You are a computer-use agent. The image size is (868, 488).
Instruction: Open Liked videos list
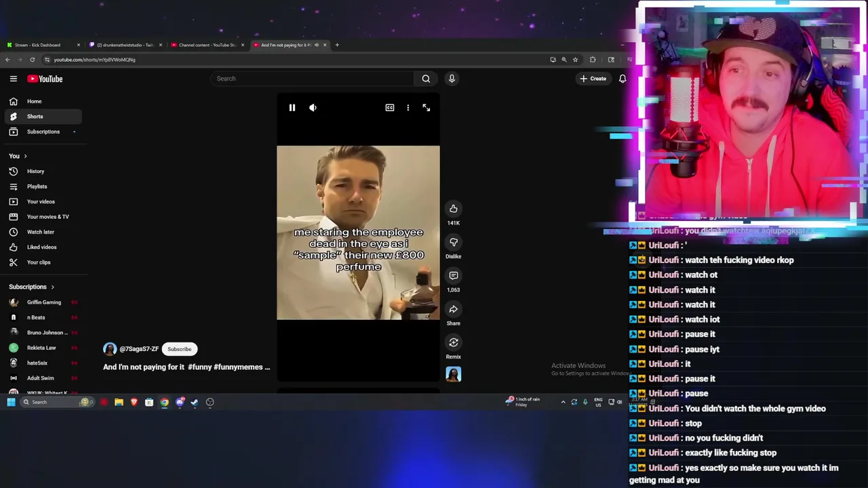pos(43,247)
